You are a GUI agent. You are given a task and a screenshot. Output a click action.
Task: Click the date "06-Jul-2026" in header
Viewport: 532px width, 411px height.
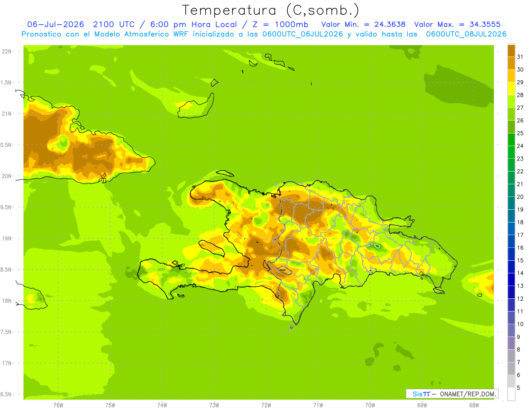click(x=55, y=24)
